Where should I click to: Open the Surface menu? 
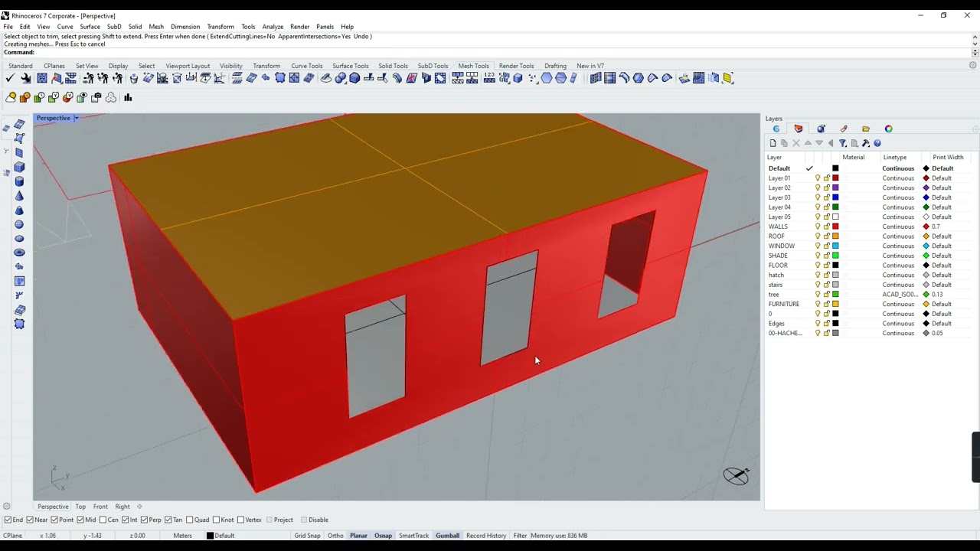coord(90,27)
